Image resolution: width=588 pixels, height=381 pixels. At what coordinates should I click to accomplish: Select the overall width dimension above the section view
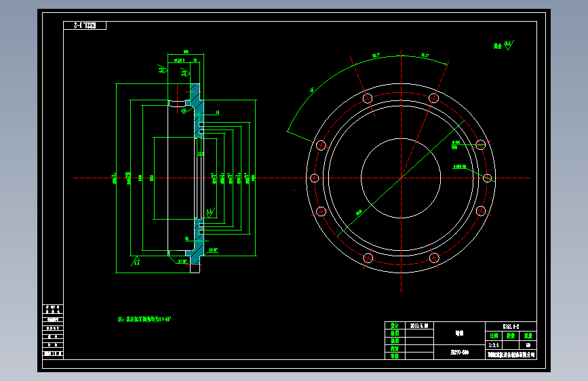tap(186, 54)
